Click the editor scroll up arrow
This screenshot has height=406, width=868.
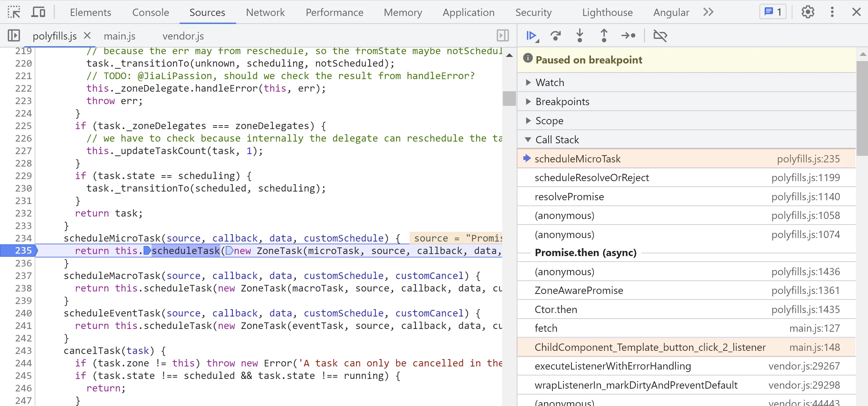pyautogui.click(x=509, y=56)
